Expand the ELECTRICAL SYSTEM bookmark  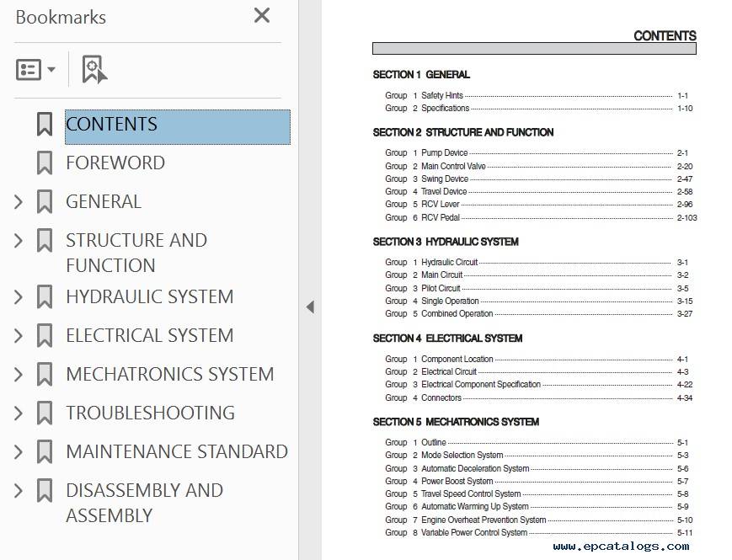(19, 336)
